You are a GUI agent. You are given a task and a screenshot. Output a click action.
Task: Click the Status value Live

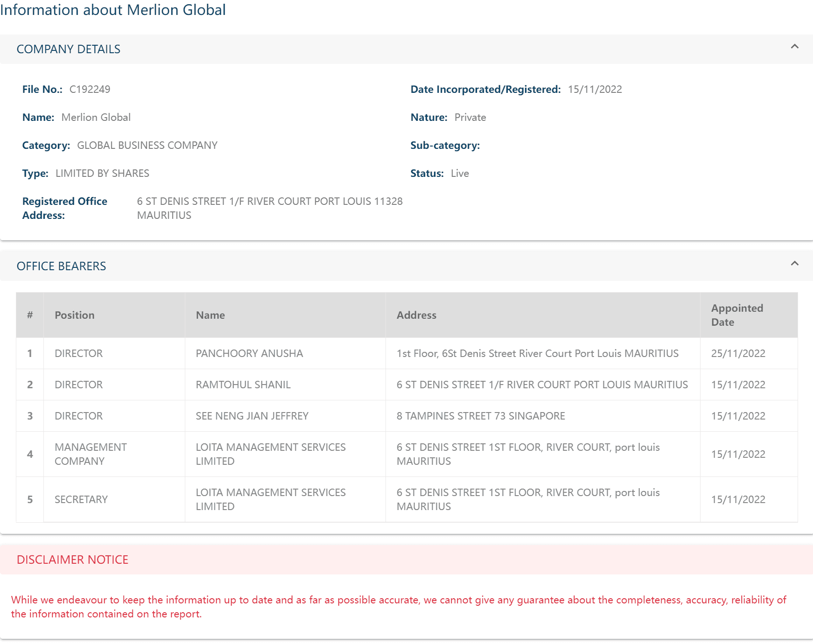coord(460,173)
